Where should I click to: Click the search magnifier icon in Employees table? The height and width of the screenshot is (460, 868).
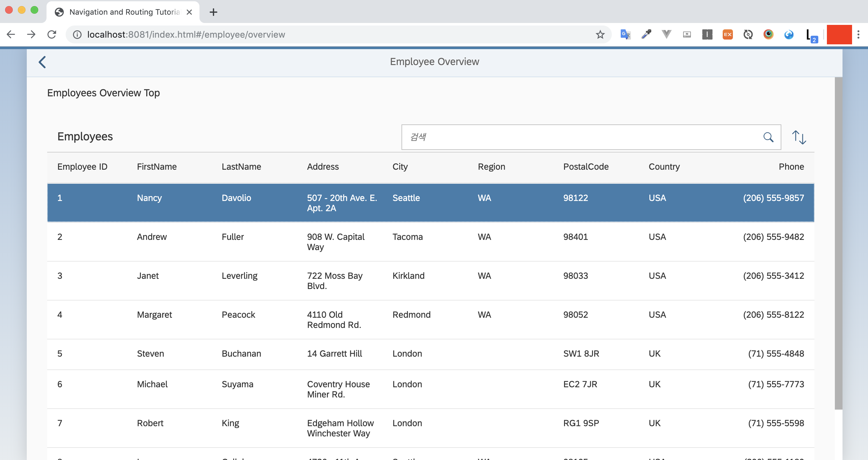(x=768, y=137)
